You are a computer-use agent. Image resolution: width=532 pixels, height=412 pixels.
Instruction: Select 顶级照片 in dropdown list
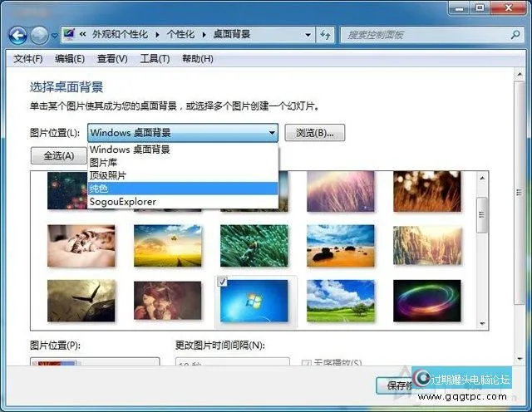183,175
